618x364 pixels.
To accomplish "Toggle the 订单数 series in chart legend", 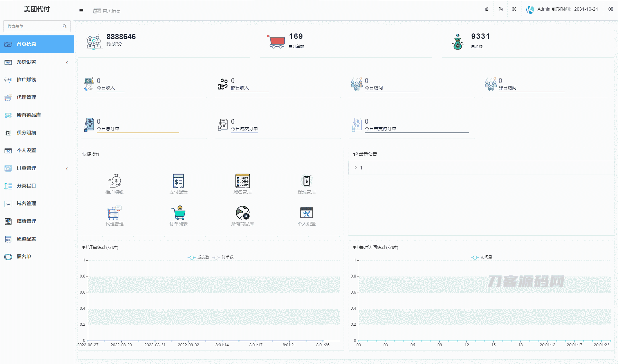I will [224, 257].
